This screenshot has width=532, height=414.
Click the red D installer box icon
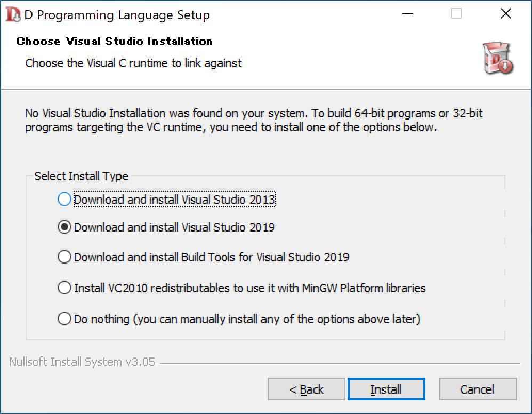click(498, 58)
